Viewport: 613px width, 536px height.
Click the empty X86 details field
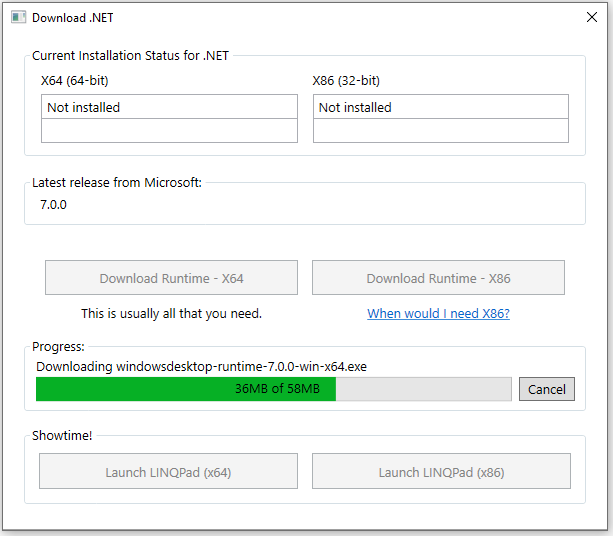click(x=441, y=131)
